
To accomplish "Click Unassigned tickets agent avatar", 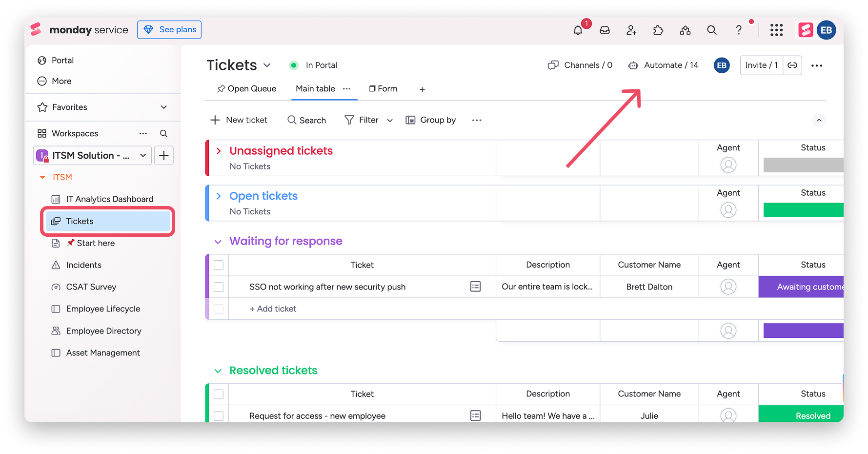I will tap(728, 165).
